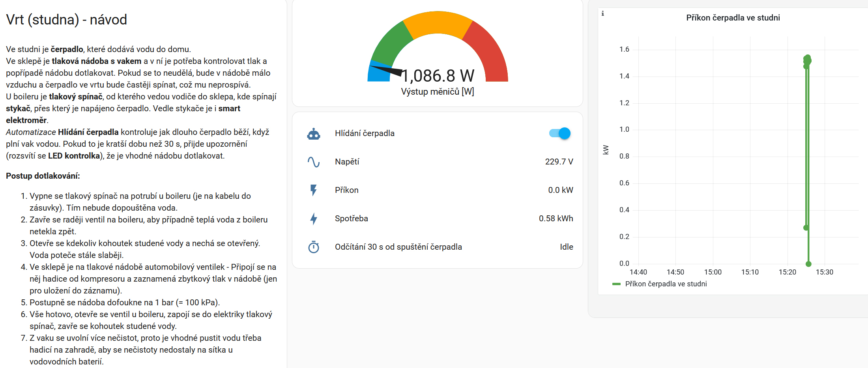This screenshot has width=868, height=368.
Task: Click the Idle timer state
Action: pyautogui.click(x=567, y=247)
